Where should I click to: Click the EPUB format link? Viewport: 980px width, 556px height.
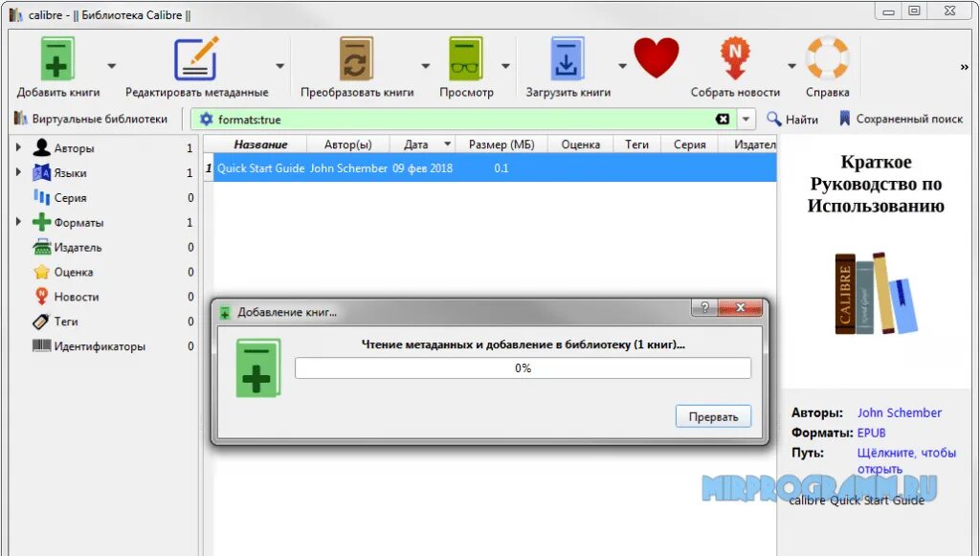pyautogui.click(x=871, y=433)
